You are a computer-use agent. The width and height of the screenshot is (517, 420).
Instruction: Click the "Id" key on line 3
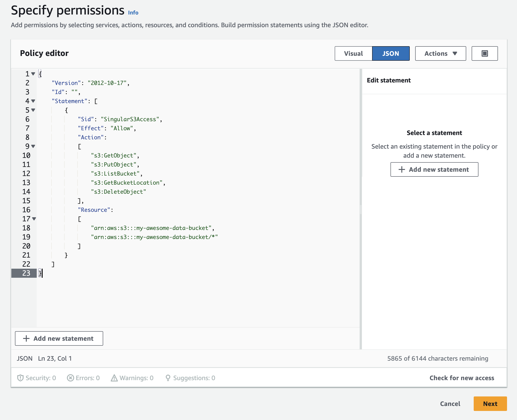tap(58, 92)
